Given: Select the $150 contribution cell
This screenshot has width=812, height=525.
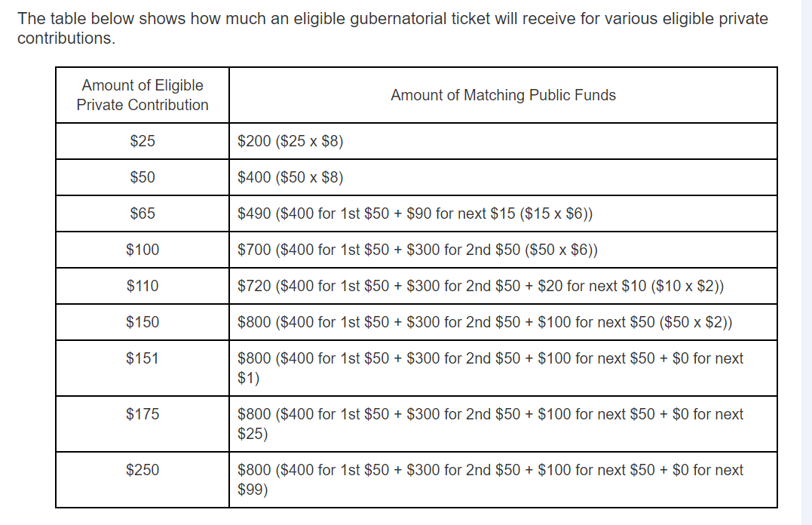Looking at the screenshot, I should [142, 322].
